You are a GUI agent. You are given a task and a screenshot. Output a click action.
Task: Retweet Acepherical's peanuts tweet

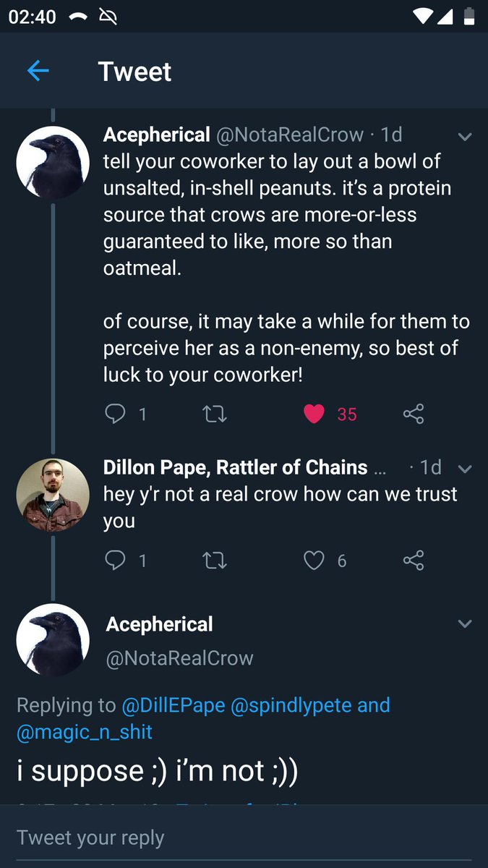click(215, 414)
